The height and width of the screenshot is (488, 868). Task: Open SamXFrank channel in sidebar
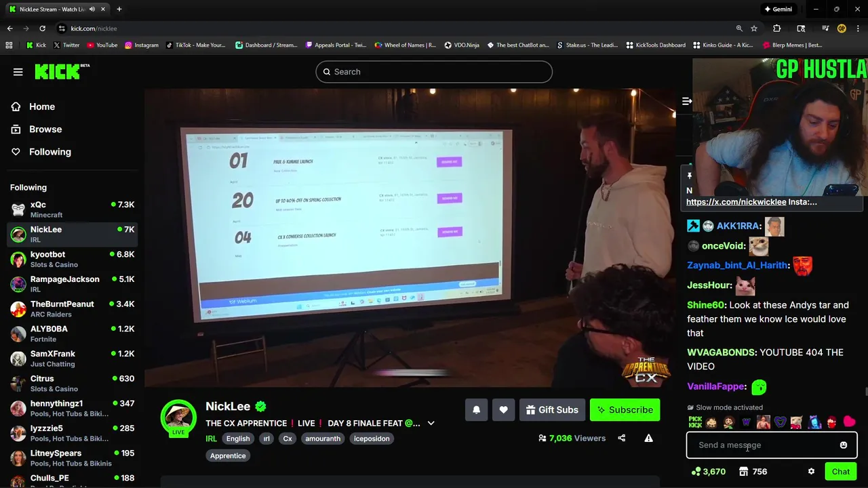pos(73,359)
